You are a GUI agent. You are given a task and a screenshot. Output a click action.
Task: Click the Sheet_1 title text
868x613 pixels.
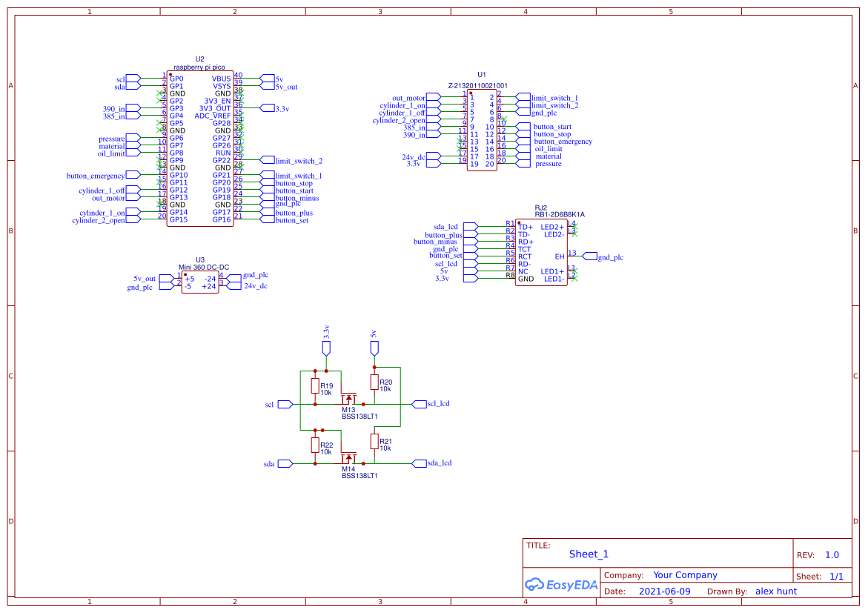point(589,554)
